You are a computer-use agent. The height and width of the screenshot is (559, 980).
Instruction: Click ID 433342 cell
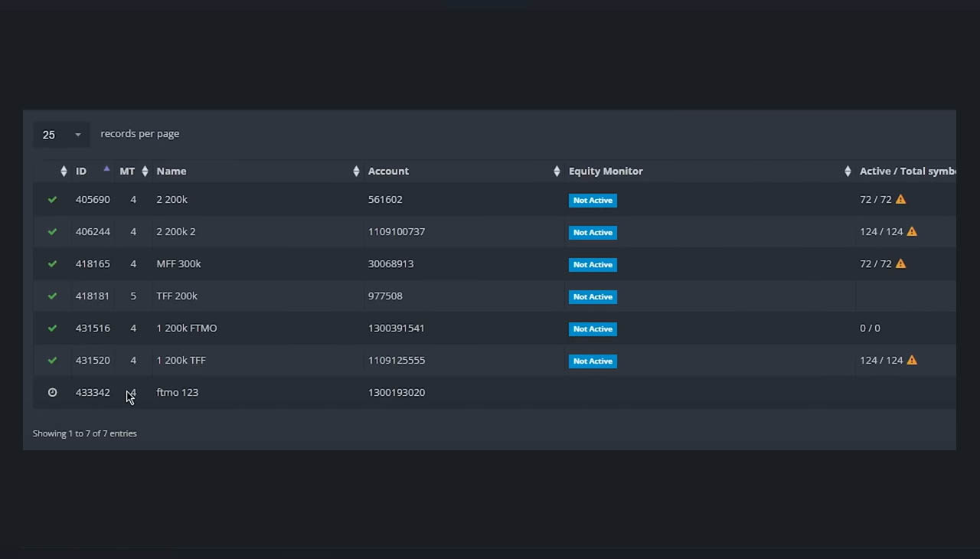point(93,392)
